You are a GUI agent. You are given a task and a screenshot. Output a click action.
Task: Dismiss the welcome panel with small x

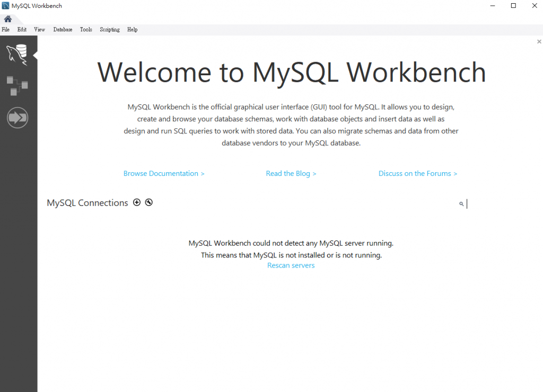click(x=539, y=41)
